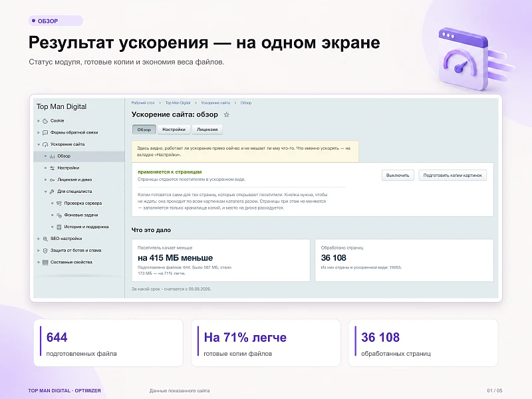Click the '36 108' value in Обработано страниц card
This screenshot has height=399, width=532.
point(334,258)
